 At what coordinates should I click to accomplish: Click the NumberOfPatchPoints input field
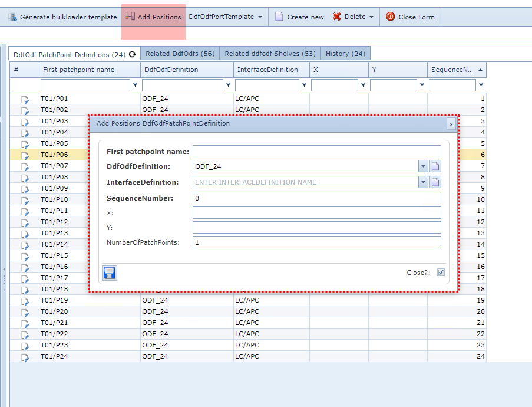[x=316, y=242]
